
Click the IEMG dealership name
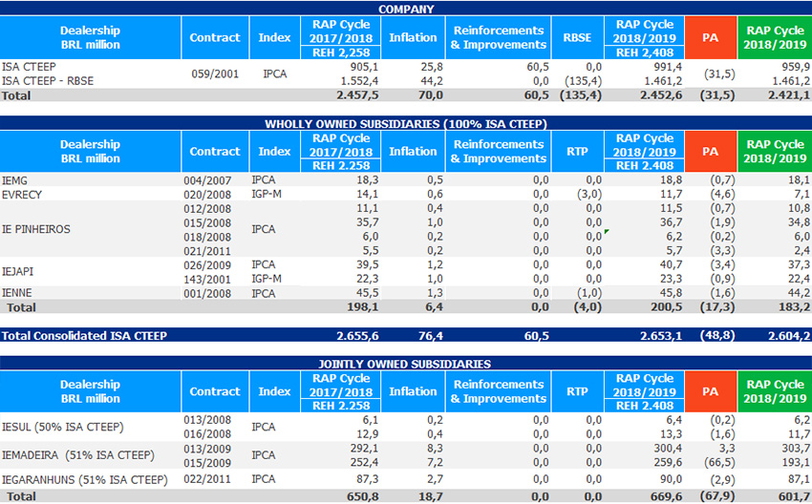tap(14, 180)
